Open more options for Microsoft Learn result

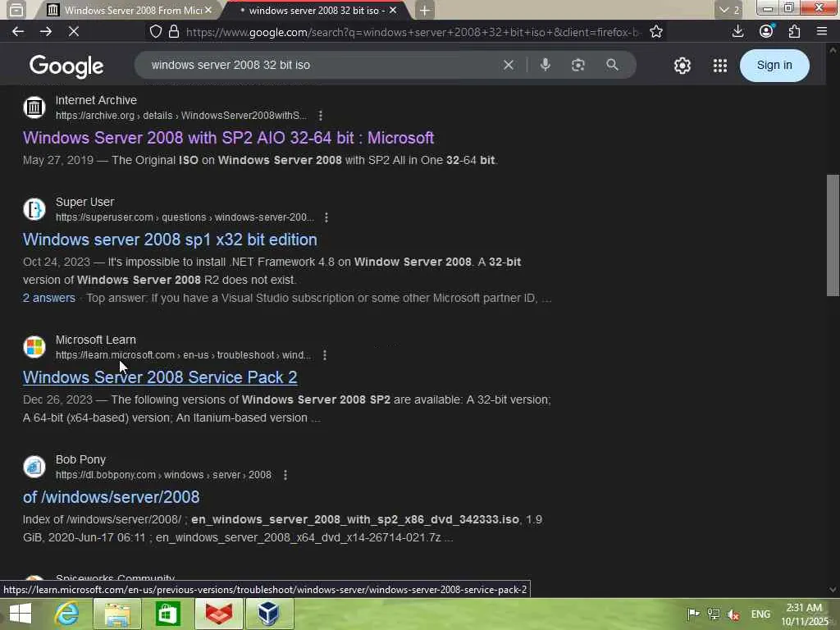325,354
